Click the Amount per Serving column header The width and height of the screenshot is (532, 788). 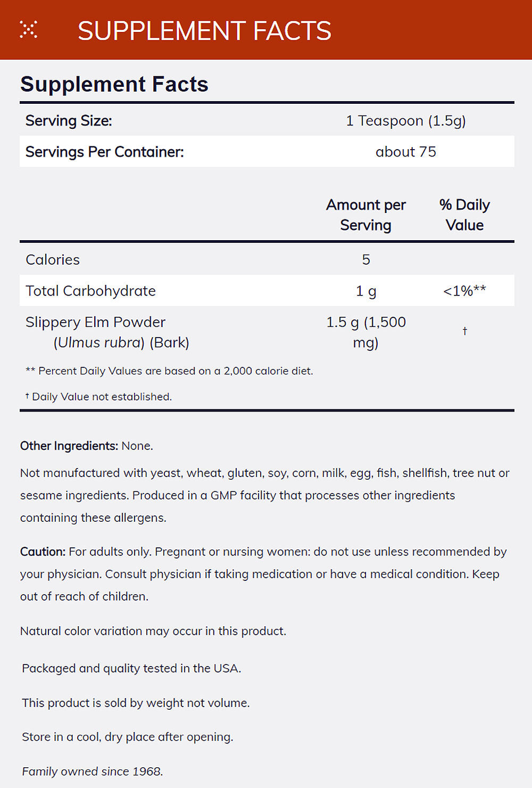tap(366, 215)
